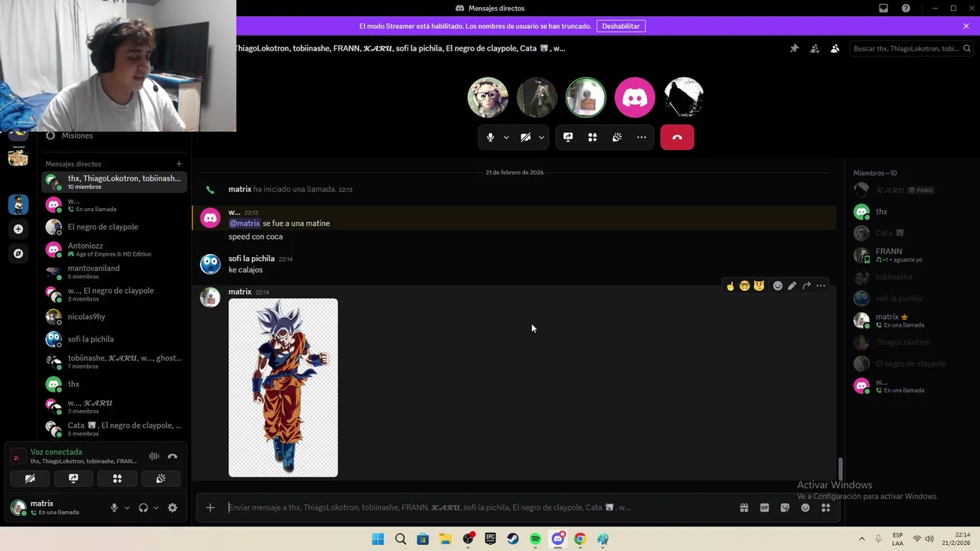The height and width of the screenshot is (551, 980).
Task: Hang up with the red disconnect button
Action: point(677,137)
